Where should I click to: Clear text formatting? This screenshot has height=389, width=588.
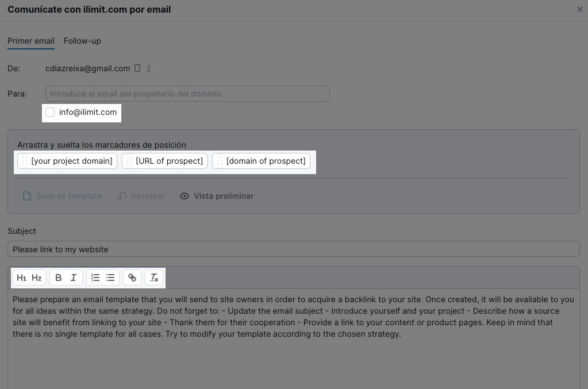pyautogui.click(x=154, y=278)
